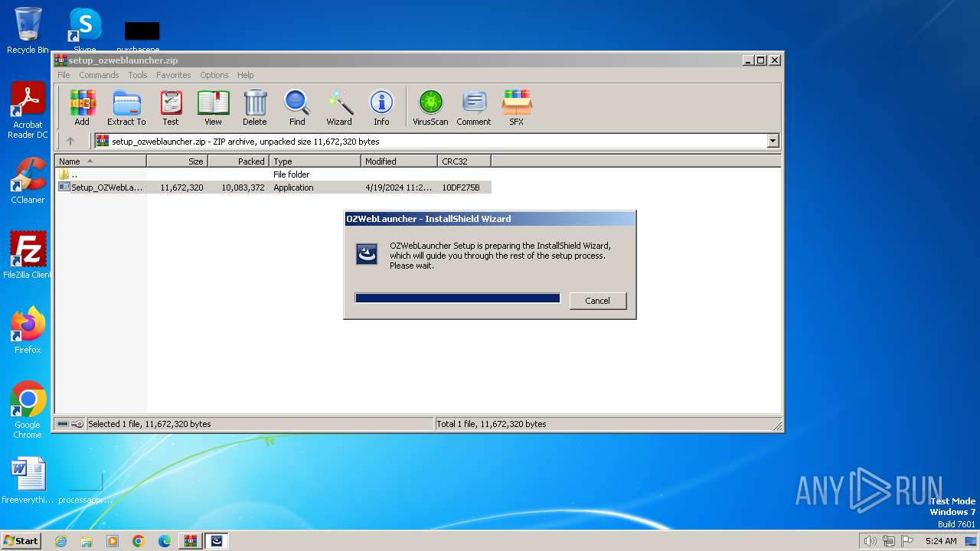
Task: Sort by the Packed column header
Action: coord(239,161)
